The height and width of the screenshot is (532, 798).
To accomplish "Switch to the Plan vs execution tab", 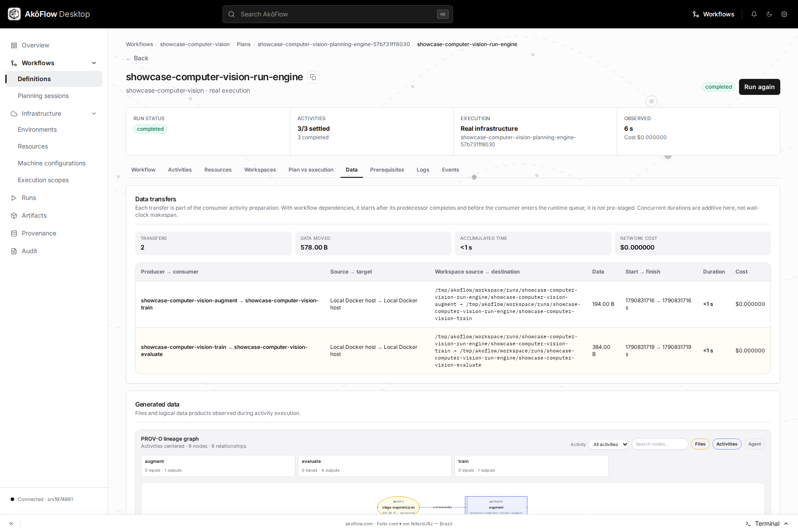I will [x=311, y=170].
